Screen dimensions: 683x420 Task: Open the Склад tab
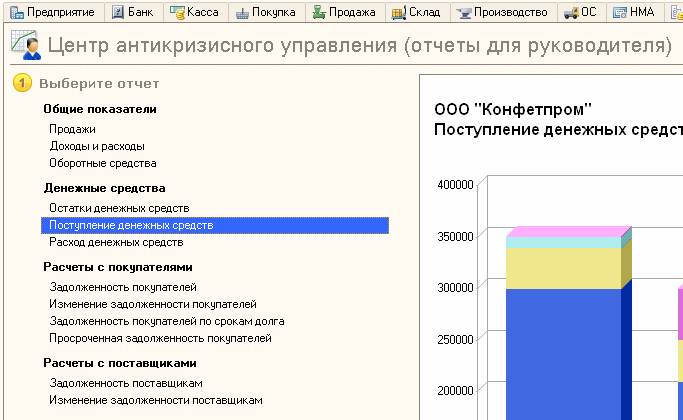coord(417,12)
